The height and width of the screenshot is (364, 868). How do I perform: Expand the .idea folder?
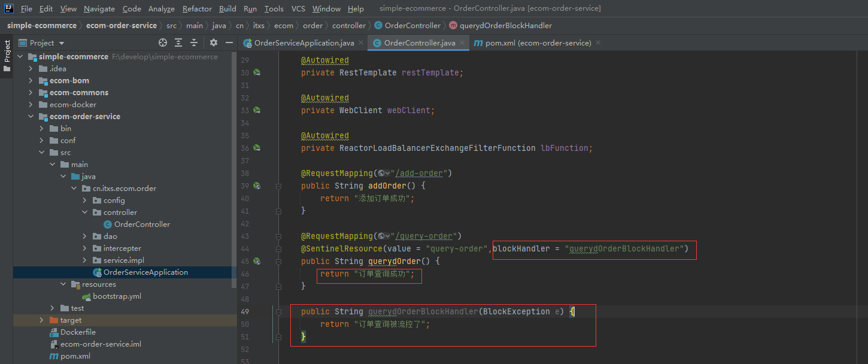click(x=31, y=68)
